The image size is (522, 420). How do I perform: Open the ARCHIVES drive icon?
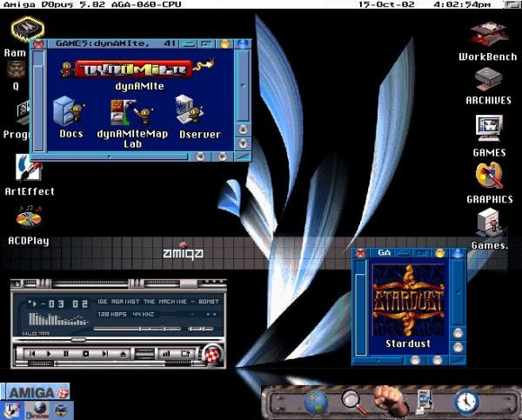(488, 80)
